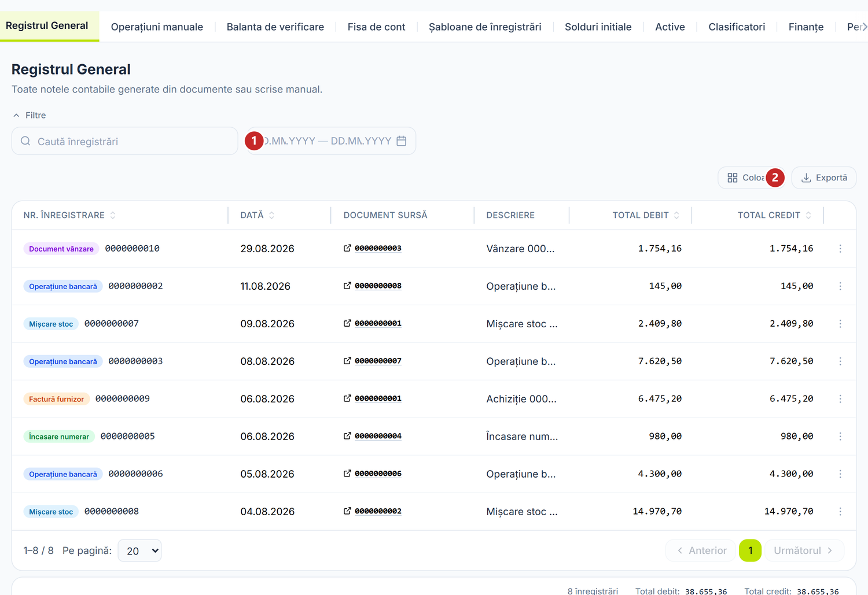Open row menu for entry 0000000010
Screen dimensions: 868x595
tap(840, 249)
